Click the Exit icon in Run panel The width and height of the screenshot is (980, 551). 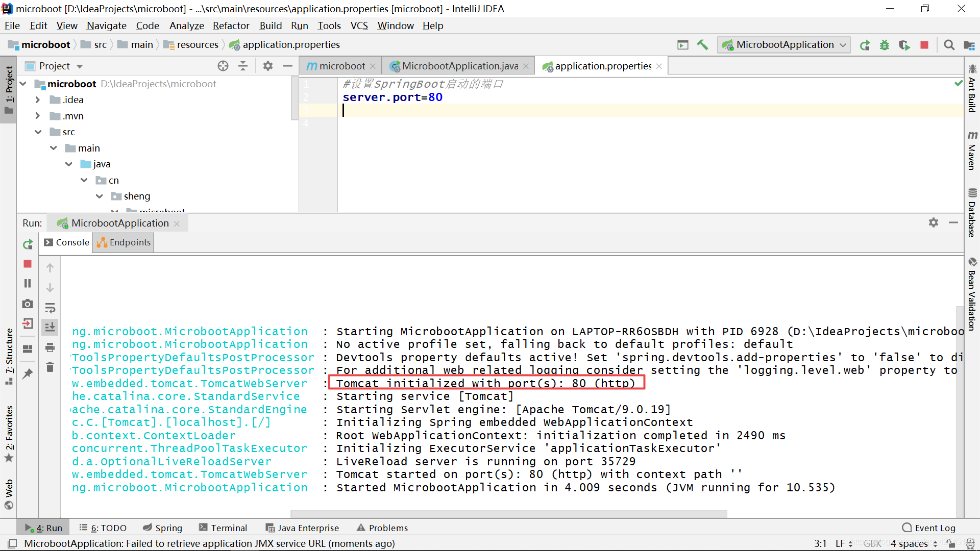coord(28,323)
